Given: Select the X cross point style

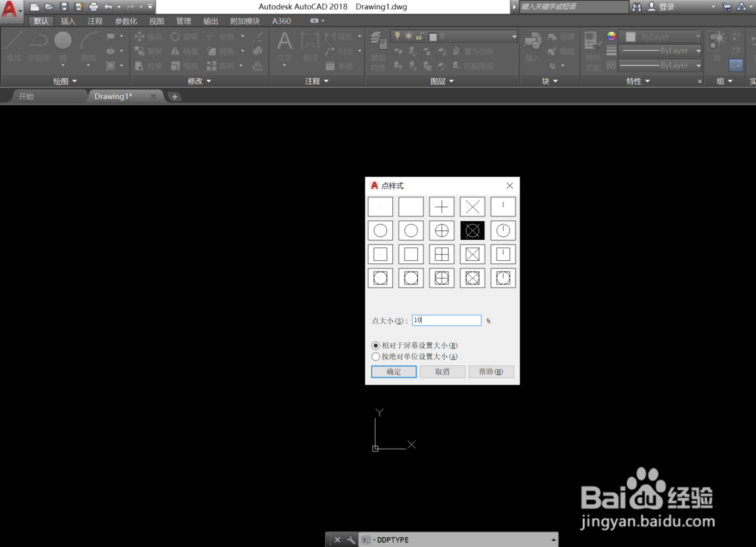Looking at the screenshot, I should 472,207.
